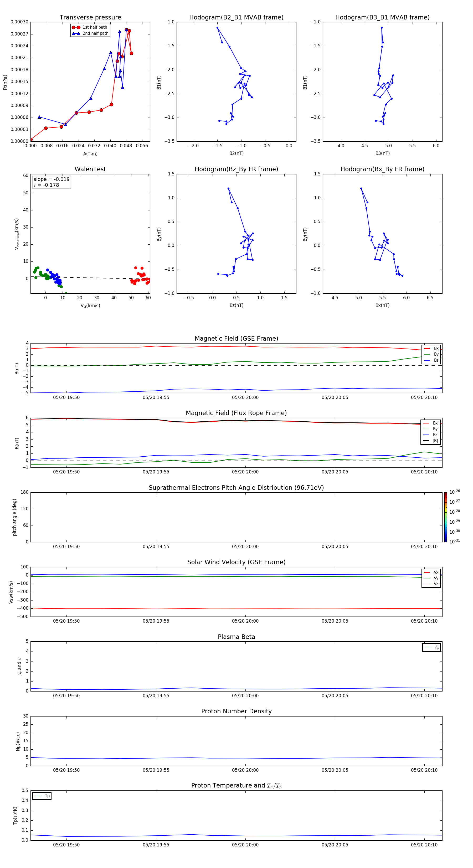Click 'Vsw(km/s)' y-axis label
The width and height of the screenshot is (473, 868).
11,592
